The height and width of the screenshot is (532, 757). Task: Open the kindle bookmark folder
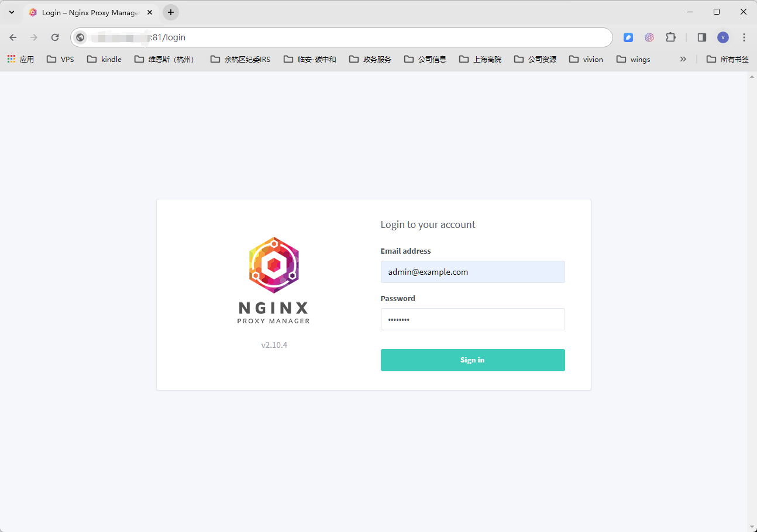pos(104,59)
